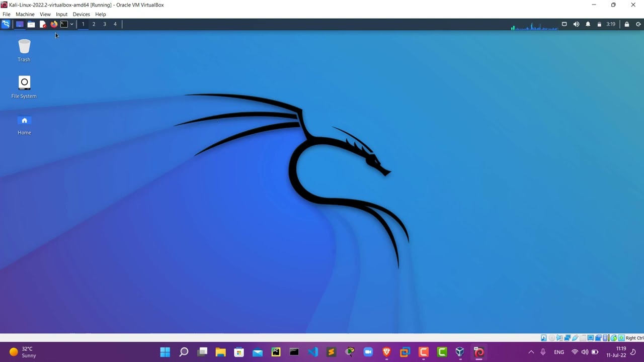Open the VirtualBox View menu
Image resolution: width=644 pixels, height=362 pixels.
pos(45,14)
